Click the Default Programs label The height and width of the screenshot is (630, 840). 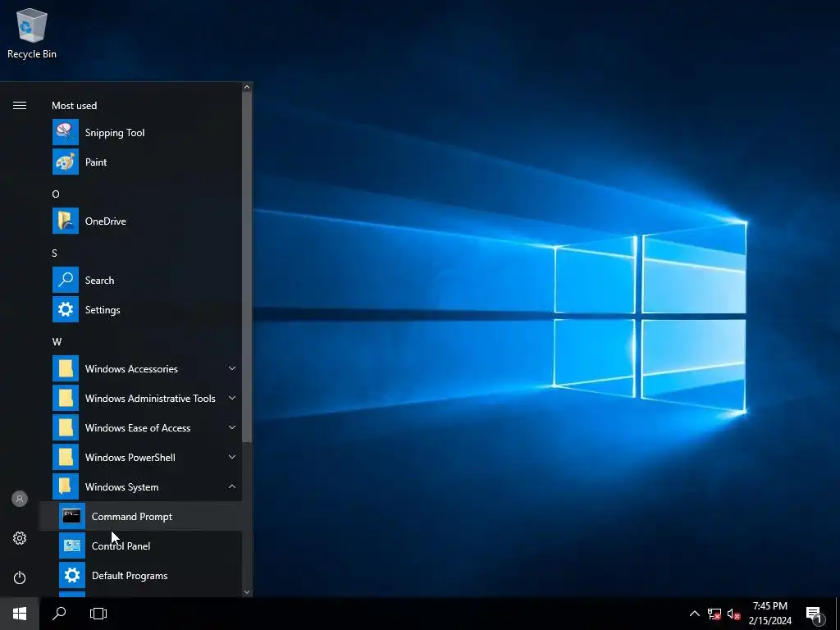tap(130, 575)
